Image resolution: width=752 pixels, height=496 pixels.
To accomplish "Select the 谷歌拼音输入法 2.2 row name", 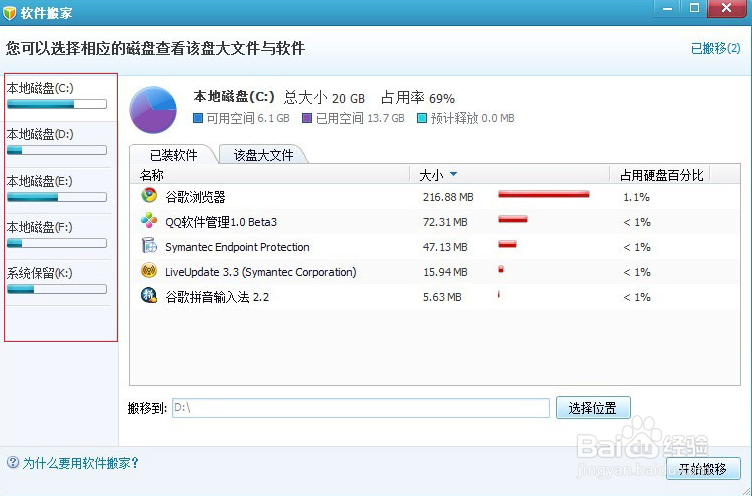I will 217,297.
